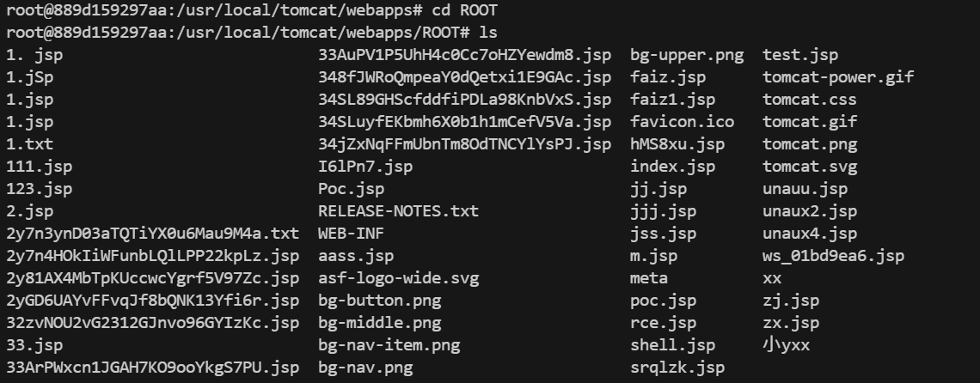Click the favicon.ico filename
This screenshot has width=980, height=383.
672,122
